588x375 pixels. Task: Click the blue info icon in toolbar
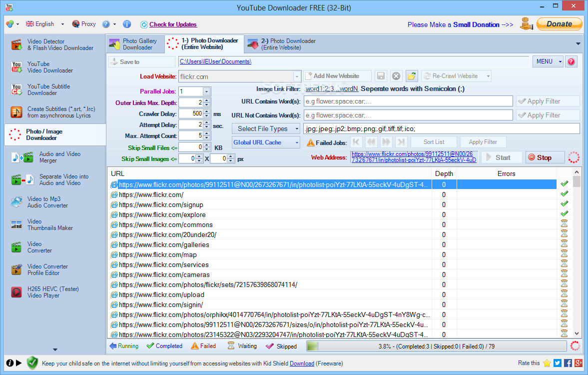(x=127, y=24)
